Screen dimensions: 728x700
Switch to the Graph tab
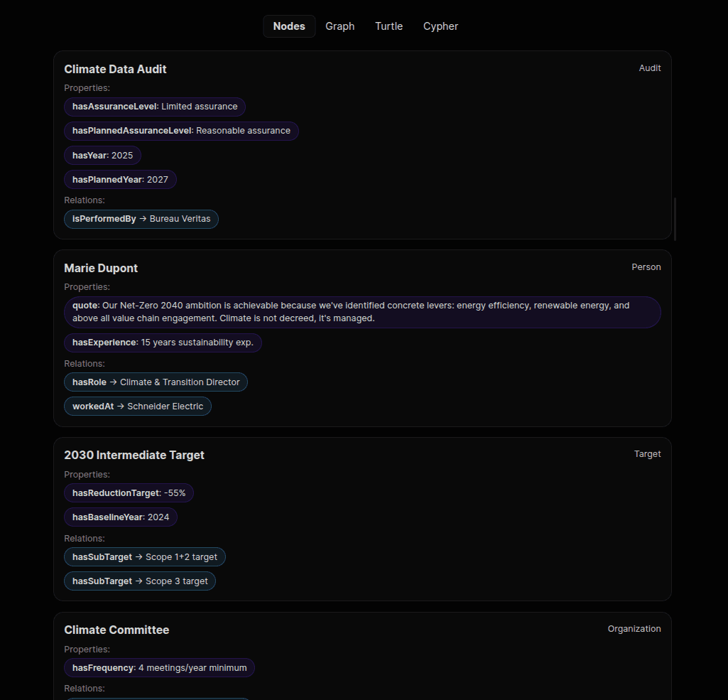click(x=339, y=26)
